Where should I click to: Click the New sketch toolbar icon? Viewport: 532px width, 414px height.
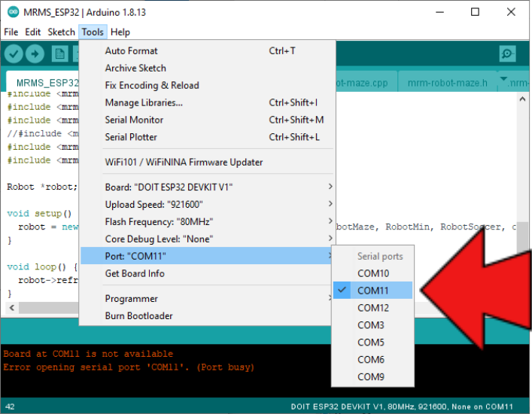(x=59, y=53)
